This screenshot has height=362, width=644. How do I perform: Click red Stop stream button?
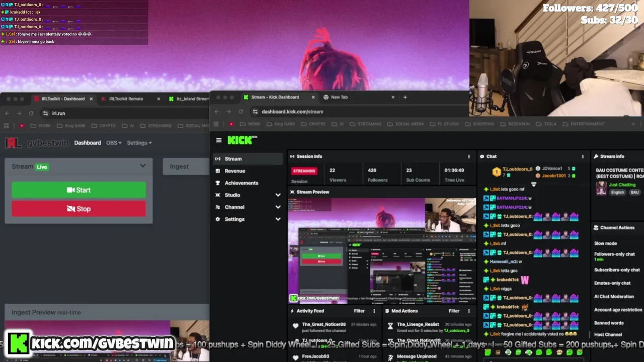pyautogui.click(x=79, y=209)
